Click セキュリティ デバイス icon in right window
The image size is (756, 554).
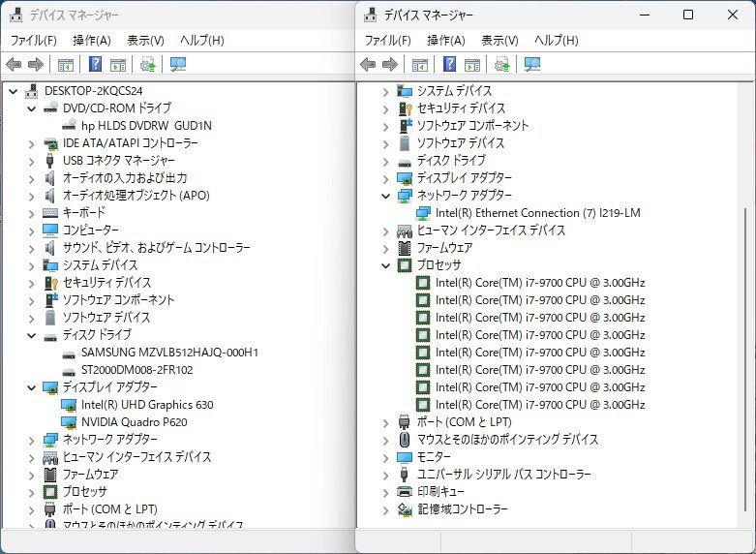click(x=405, y=108)
